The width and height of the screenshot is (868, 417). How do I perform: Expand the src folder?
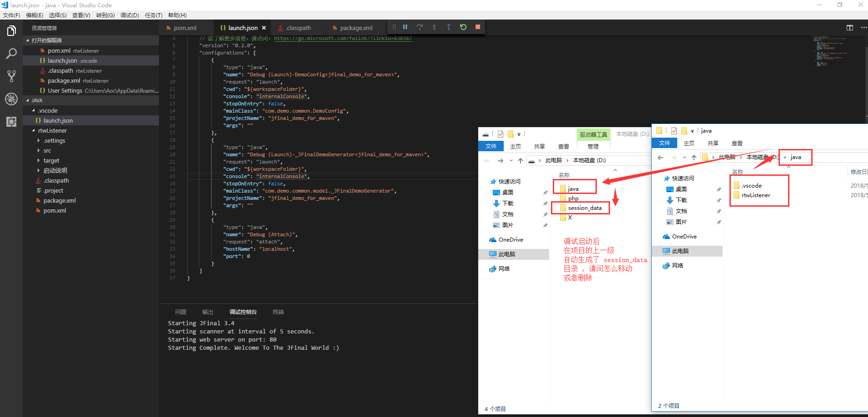point(39,151)
